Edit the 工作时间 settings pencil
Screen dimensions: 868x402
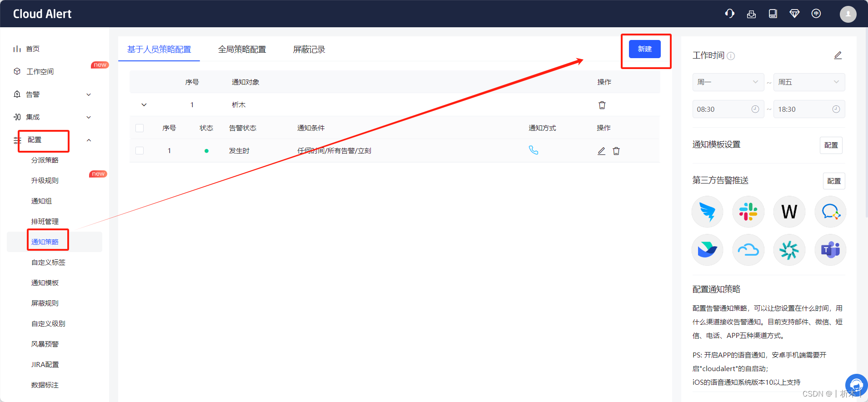838,55
